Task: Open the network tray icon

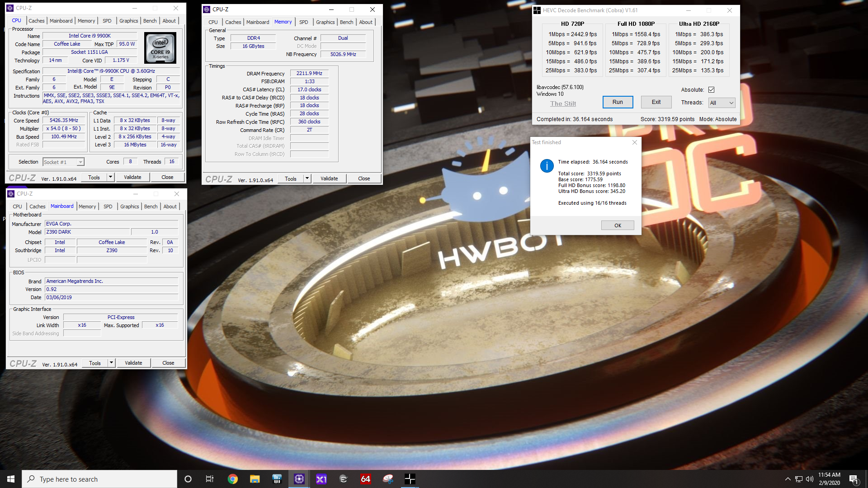Action: point(799,479)
